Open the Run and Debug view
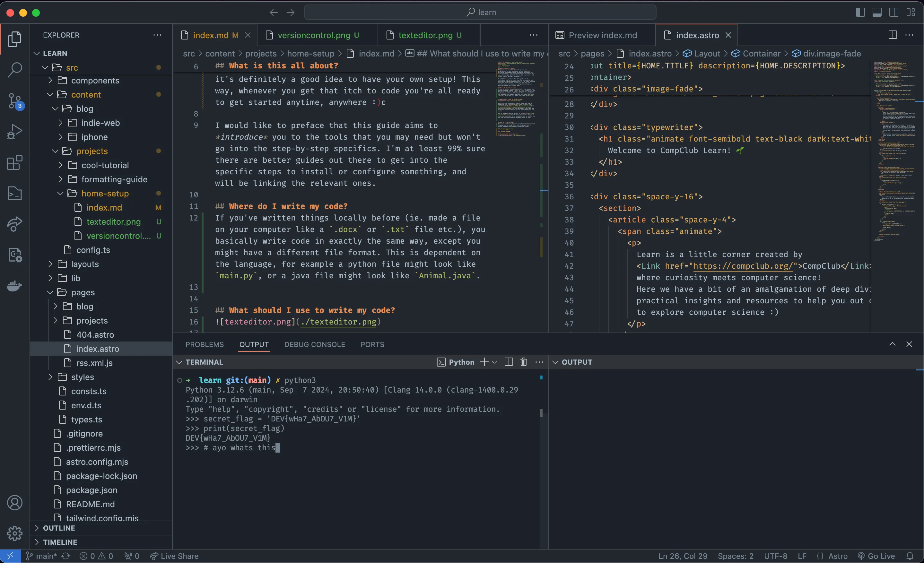The height and width of the screenshot is (563, 924). [x=15, y=131]
